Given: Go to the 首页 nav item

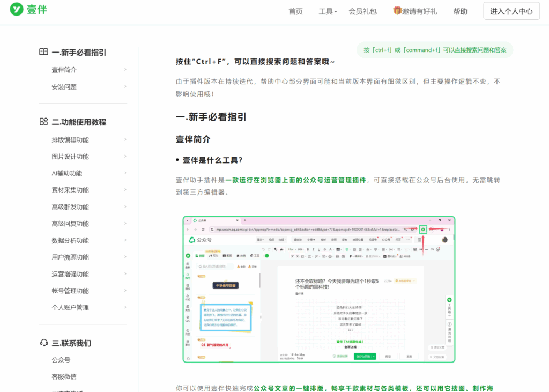Looking at the screenshot, I should [x=295, y=12].
